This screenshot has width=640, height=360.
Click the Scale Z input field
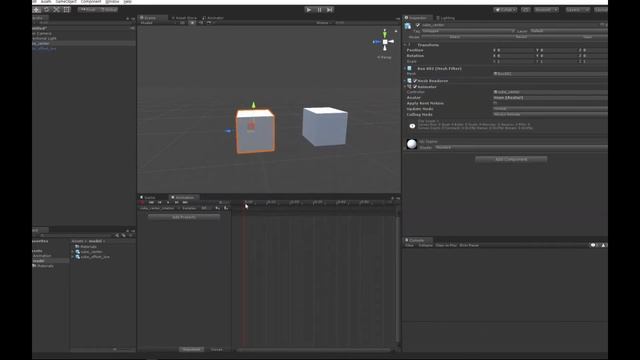595,62
